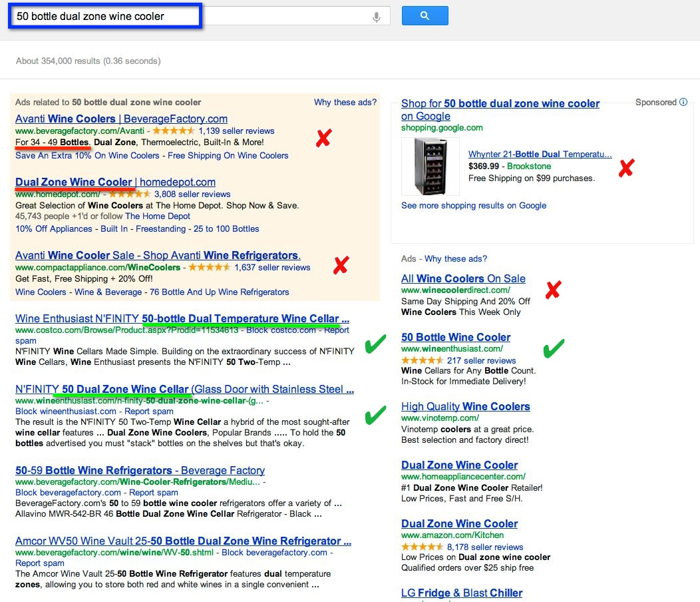Click 'Block costco.com' link
This screenshot has height=602, width=700.
pyautogui.click(x=281, y=330)
